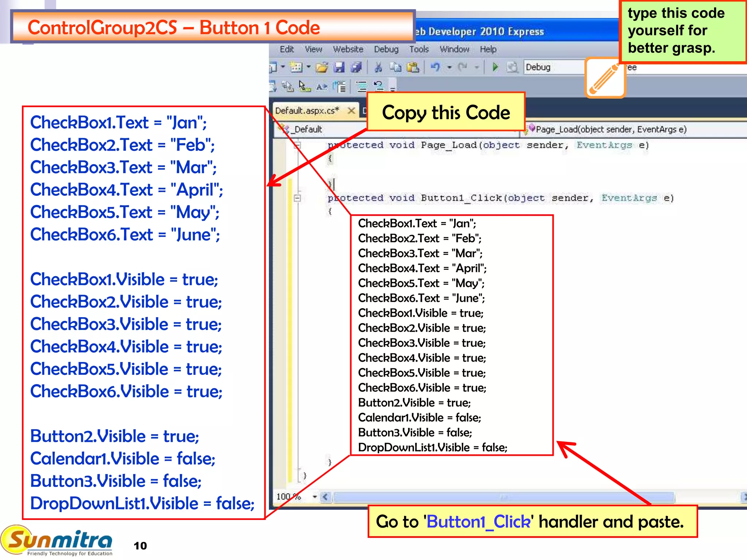Click the Copy icon in toolbar
Image resolution: width=747 pixels, height=560 pixels.
coord(395,67)
